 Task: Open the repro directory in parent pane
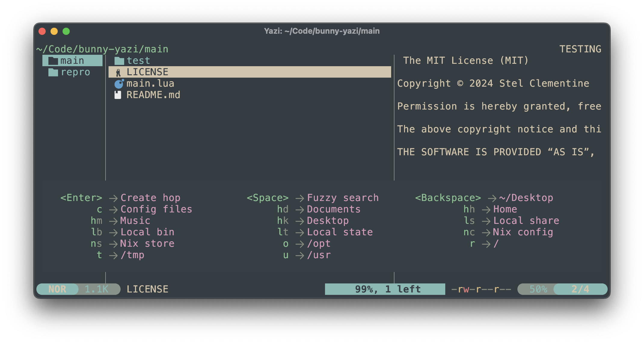[75, 72]
